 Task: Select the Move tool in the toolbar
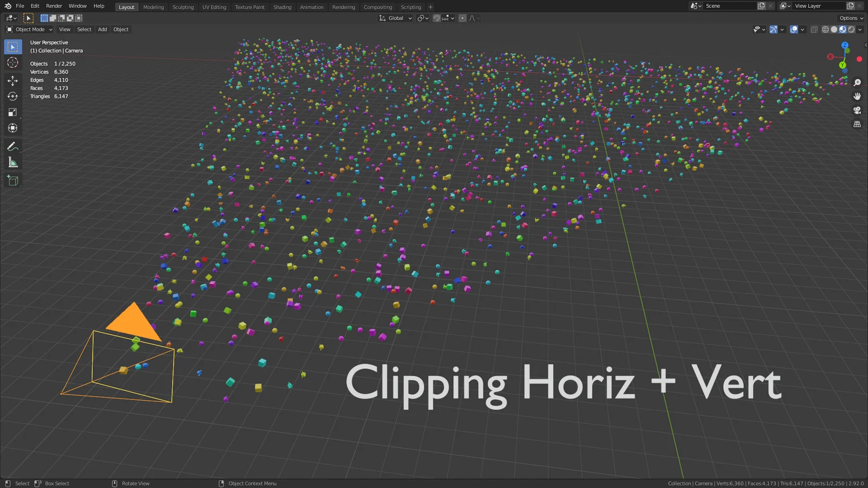pyautogui.click(x=12, y=80)
